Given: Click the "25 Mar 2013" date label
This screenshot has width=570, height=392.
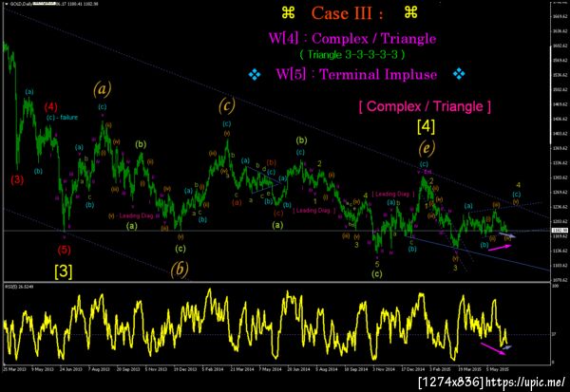Looking at the screenshot, I should pos(14,369).
